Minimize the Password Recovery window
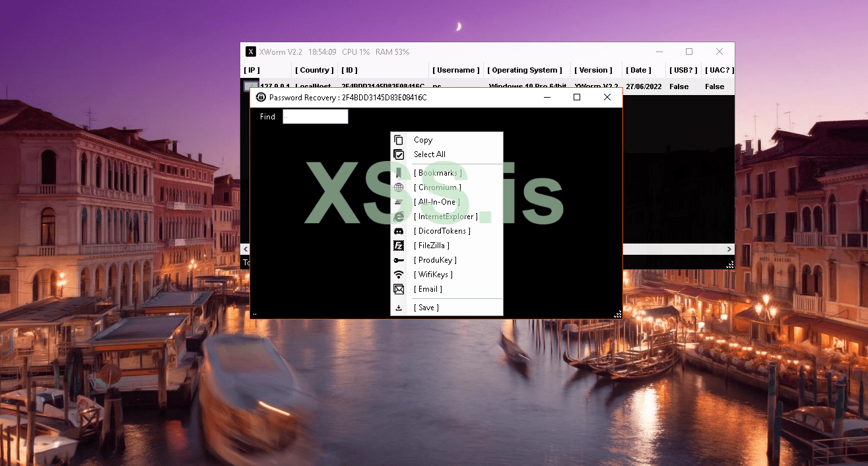 tap(547, 97)
